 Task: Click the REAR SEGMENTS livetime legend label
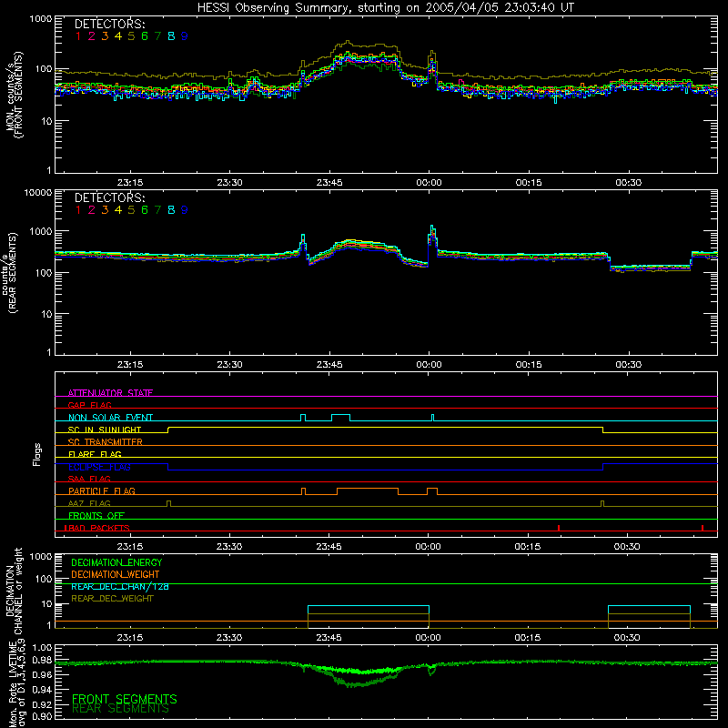click(x=121, y=709)
